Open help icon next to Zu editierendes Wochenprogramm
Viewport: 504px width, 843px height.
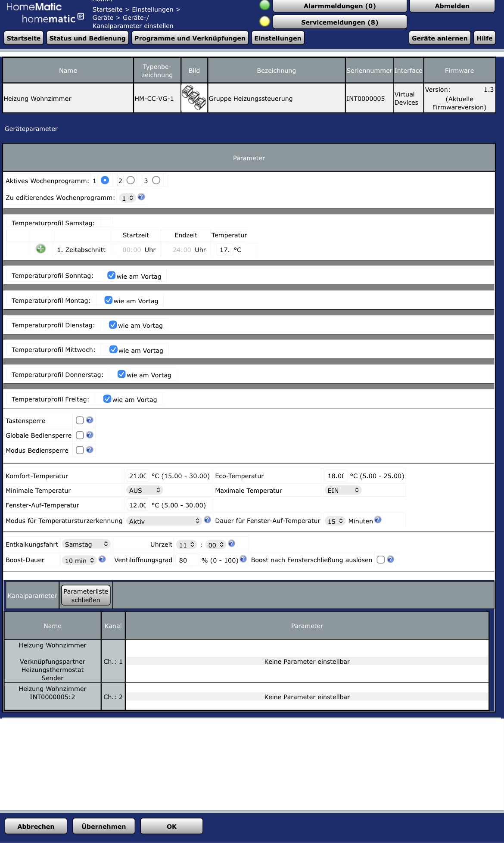141,197
